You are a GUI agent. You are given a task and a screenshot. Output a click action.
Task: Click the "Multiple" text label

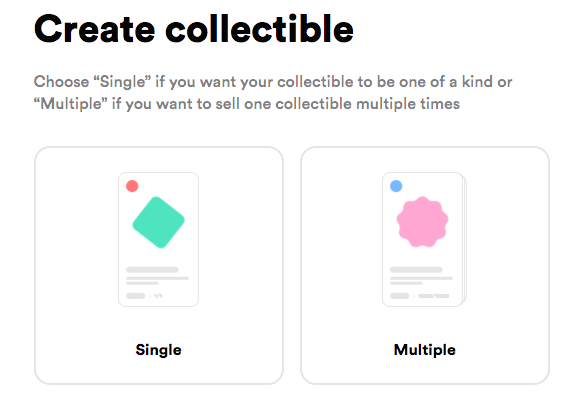pos(425,350)
